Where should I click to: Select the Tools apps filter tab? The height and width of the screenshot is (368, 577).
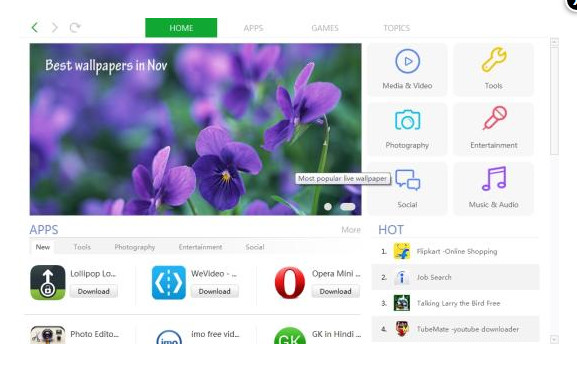click(82, 247)
